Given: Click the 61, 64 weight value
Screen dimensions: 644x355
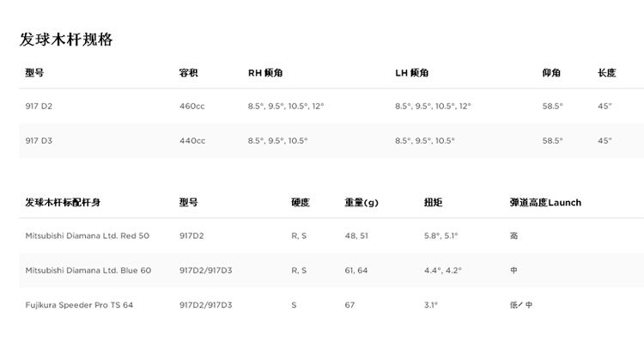Looking at the screenshot, I should pos(356,270).
